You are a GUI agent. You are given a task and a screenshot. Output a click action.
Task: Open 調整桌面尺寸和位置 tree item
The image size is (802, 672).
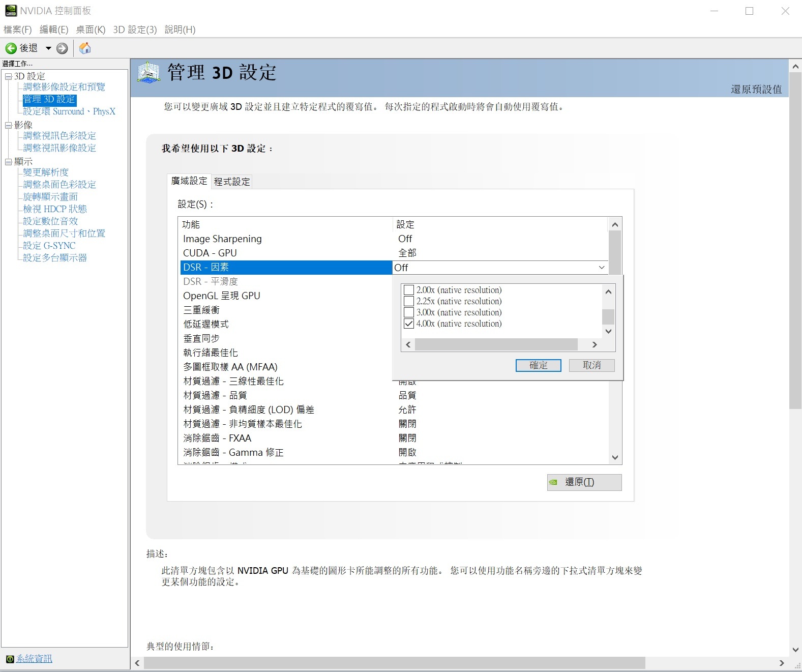point(64,233)
